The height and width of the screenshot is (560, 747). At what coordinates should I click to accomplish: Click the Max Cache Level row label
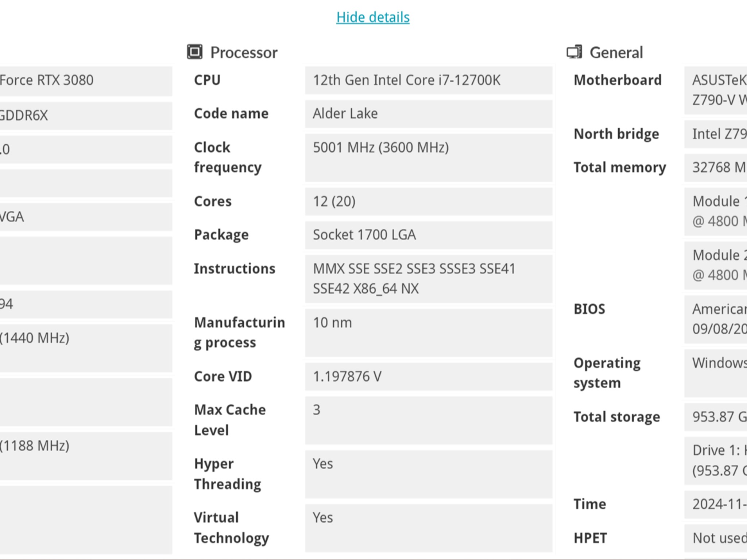pos(230,420)
